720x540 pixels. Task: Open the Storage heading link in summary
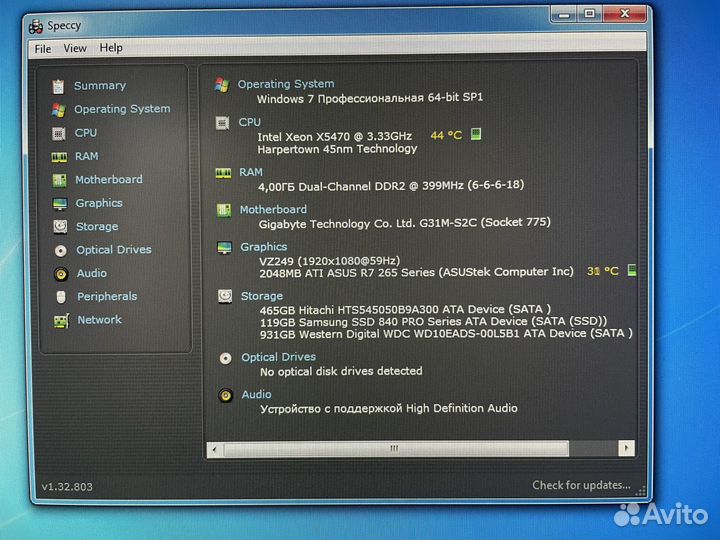(262, 296)
